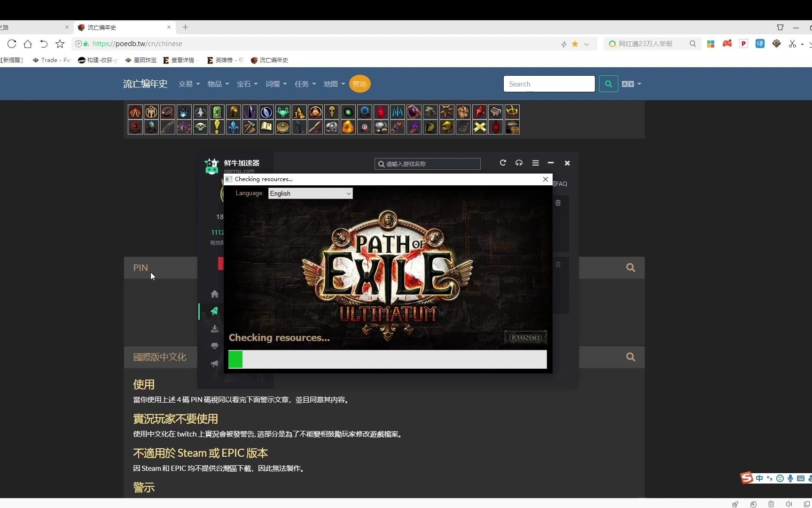Reload the page with browser refresh button

12,44
